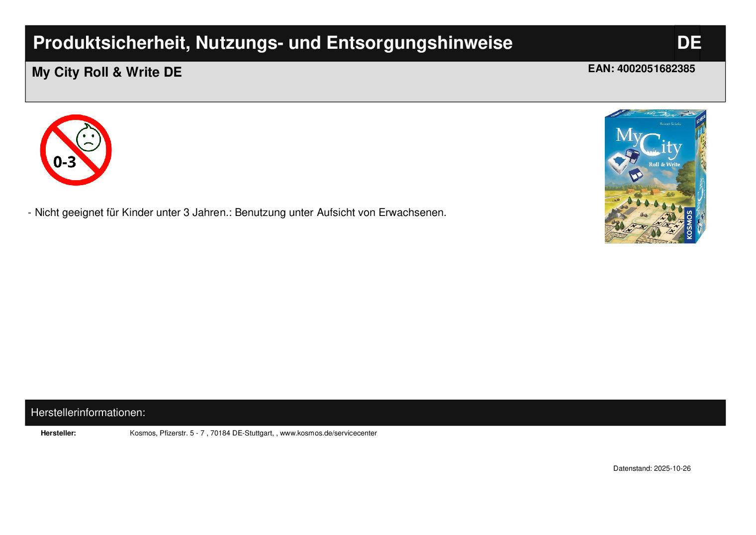Click the product name "My City Roll & Write DE"

click(x=107, y=73)
